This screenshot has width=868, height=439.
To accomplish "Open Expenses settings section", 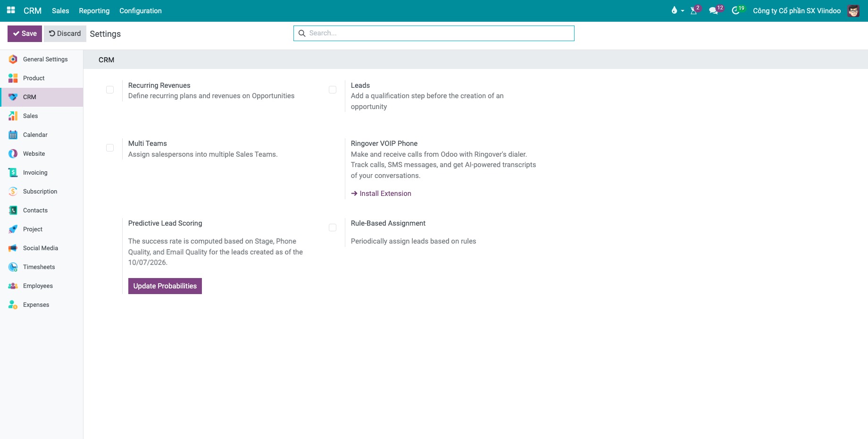I will point(42,305).
